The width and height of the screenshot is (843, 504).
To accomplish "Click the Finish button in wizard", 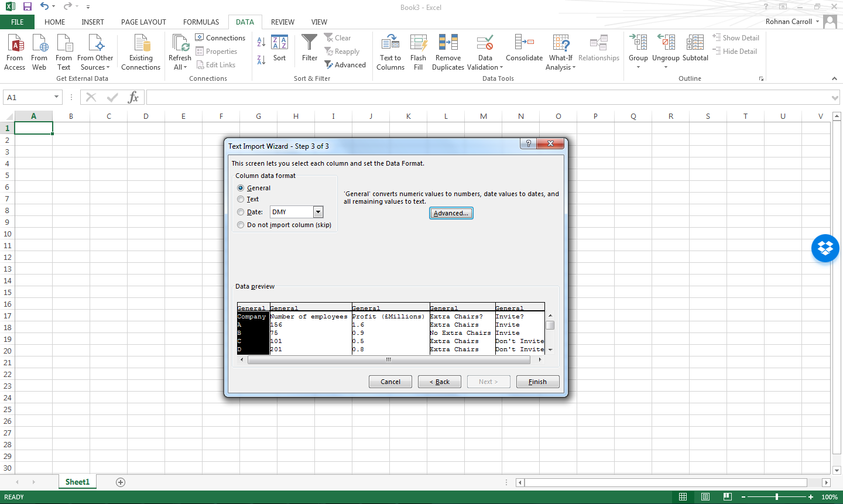I will click(x=537, y=382).
